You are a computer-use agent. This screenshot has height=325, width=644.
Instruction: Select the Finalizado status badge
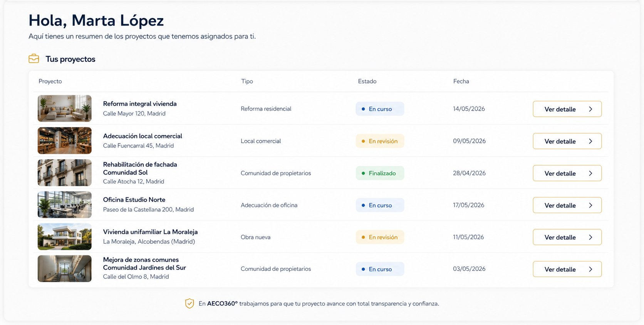380,173
